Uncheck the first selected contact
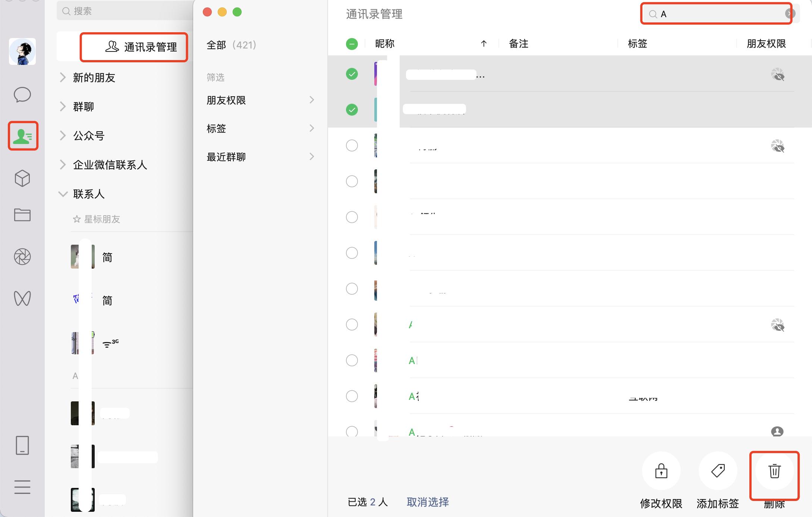812x517 pixels. click(x=352, y=74)
